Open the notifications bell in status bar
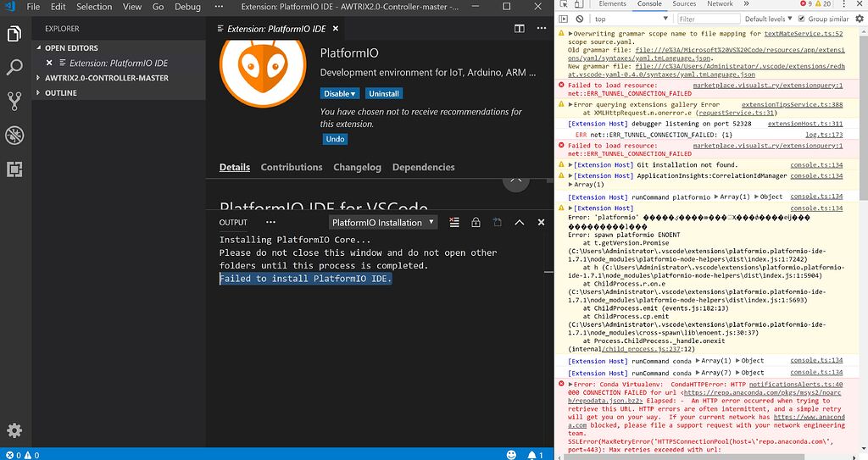The height and width of the screenshot is (460, 868). click(535, 455)
